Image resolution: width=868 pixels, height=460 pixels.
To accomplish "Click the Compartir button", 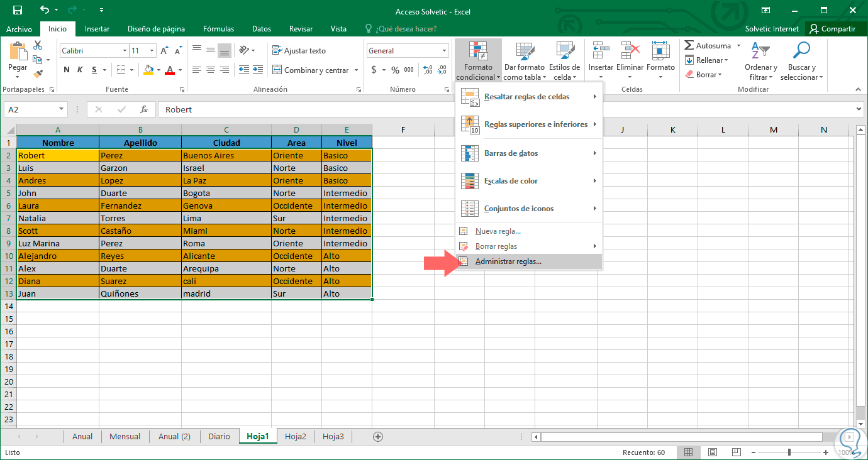I will [832, 29].
